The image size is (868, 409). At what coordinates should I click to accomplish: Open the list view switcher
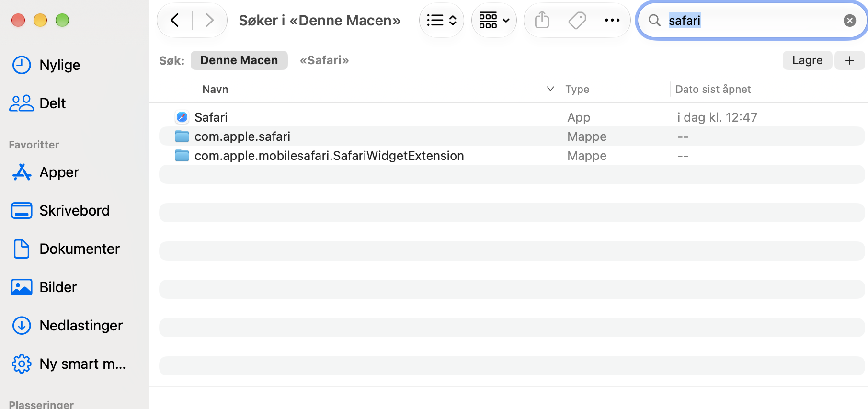[442, 20]
